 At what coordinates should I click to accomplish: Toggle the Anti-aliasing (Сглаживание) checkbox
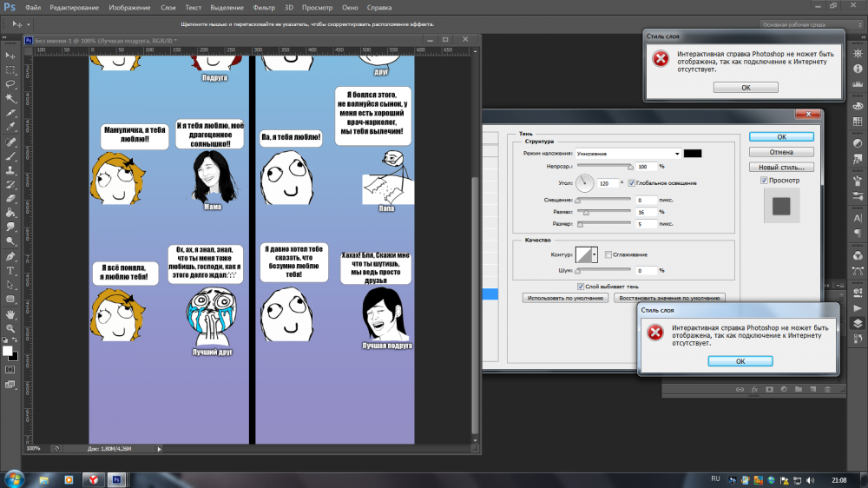point(608,254)
